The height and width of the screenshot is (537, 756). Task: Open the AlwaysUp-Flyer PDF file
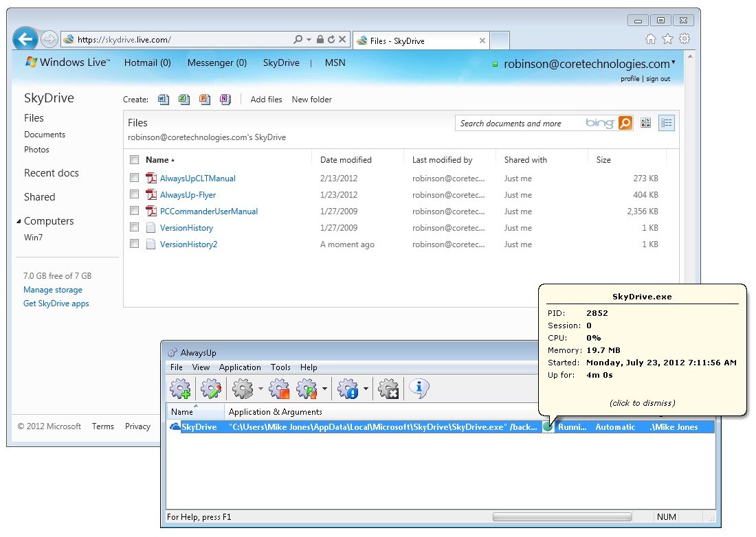pos(188,194)
